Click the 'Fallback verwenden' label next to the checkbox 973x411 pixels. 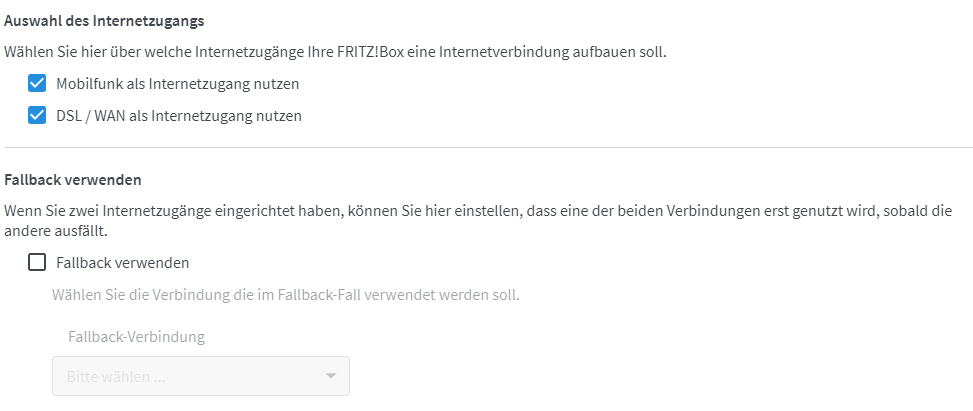123,263
